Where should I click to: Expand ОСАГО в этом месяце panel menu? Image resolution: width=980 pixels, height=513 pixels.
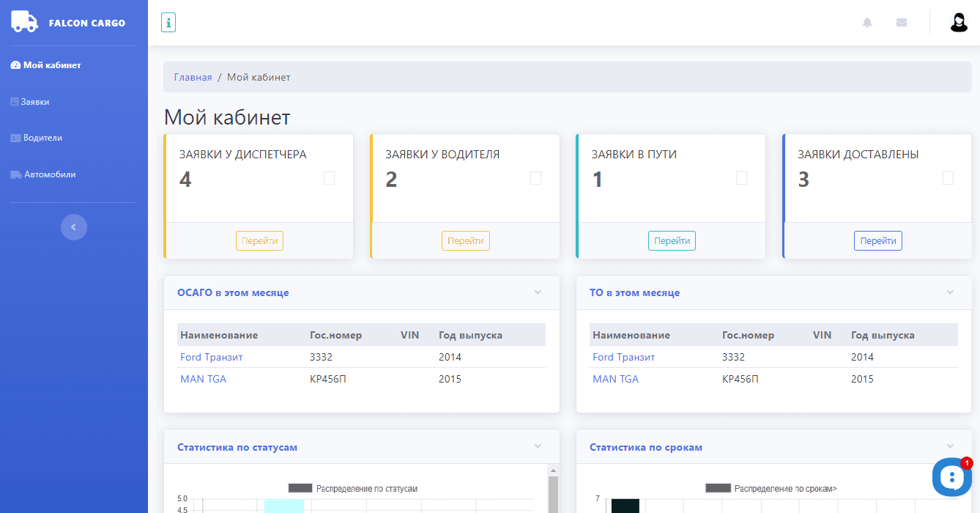538,292
